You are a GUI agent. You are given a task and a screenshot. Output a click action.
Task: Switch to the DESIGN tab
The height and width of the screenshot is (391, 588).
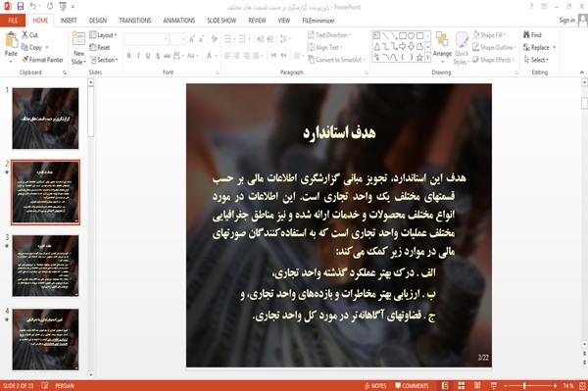[x=98, y=21]
